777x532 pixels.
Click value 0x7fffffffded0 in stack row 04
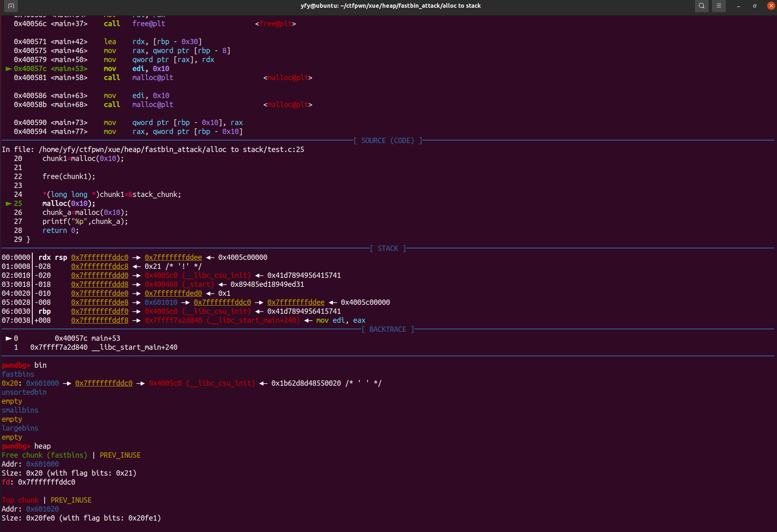173,293
